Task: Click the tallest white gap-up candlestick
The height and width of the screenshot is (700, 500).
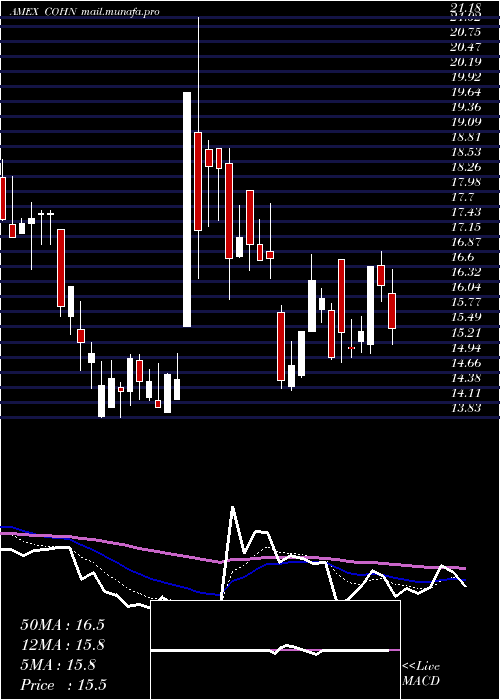Action: coord(187,209)
